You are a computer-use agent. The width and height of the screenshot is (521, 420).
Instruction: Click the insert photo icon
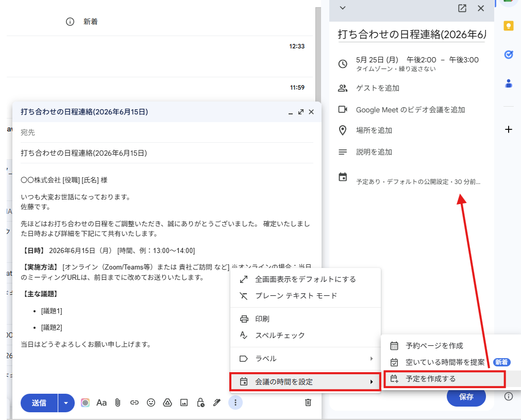(184, 402)
